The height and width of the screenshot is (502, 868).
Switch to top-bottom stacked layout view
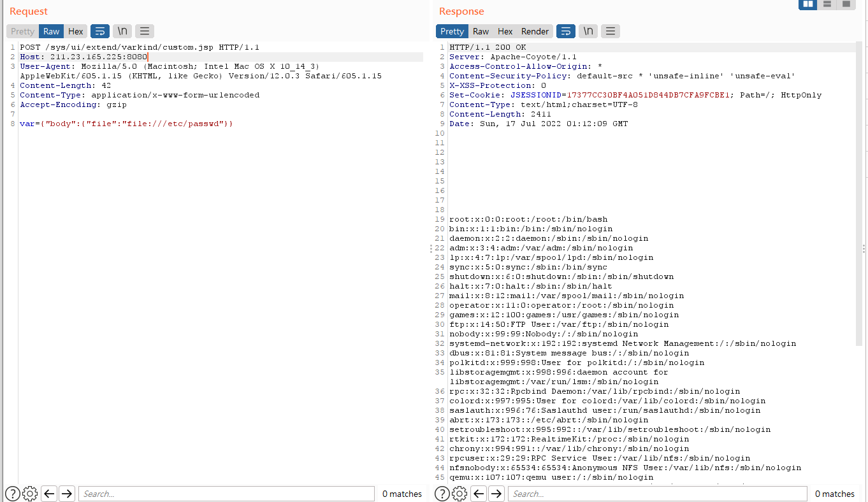click(x=827, y=4)
